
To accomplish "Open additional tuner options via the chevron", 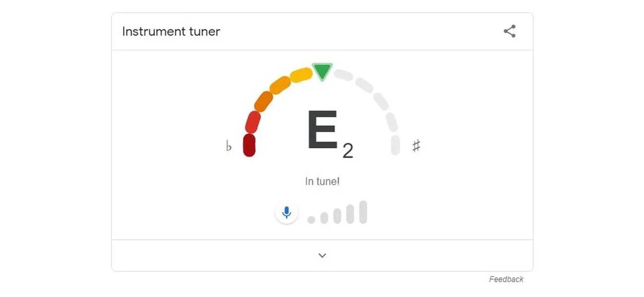I will point(322,255).
